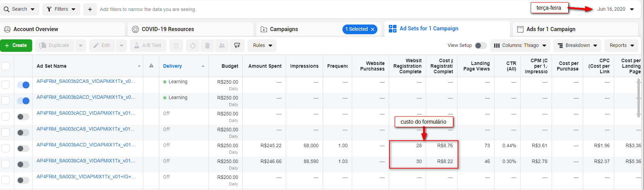
Task: Open the Search dropdown
Action: (x=20, y=9)
